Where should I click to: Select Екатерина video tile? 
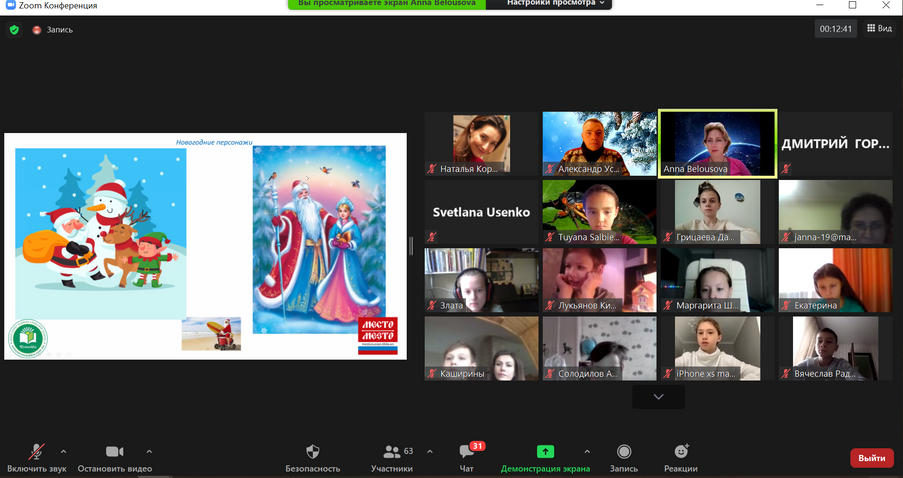pyautogui.click(x=836, y=280)
